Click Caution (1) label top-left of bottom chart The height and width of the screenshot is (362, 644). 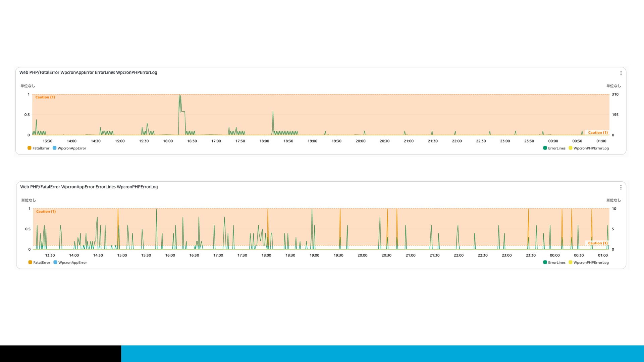pos(46,212)
